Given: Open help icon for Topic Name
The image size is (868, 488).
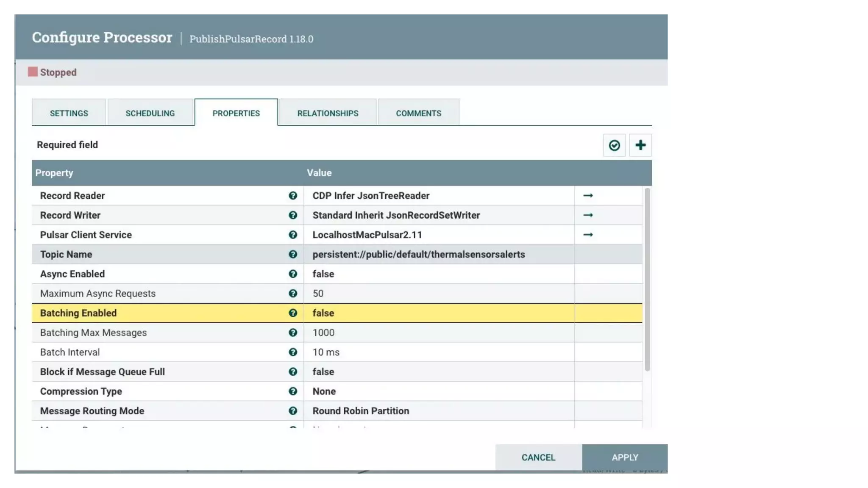Looking at the screenshot, I should pyautogui.click(x=293, y=254).
